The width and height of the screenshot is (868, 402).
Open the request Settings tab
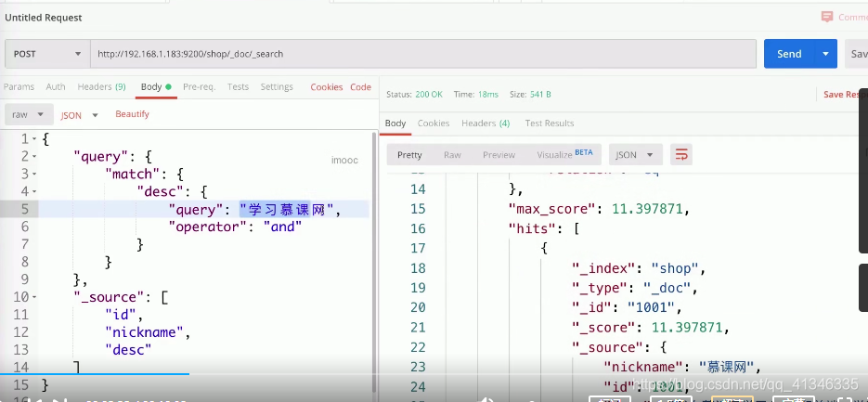[277, 87]
